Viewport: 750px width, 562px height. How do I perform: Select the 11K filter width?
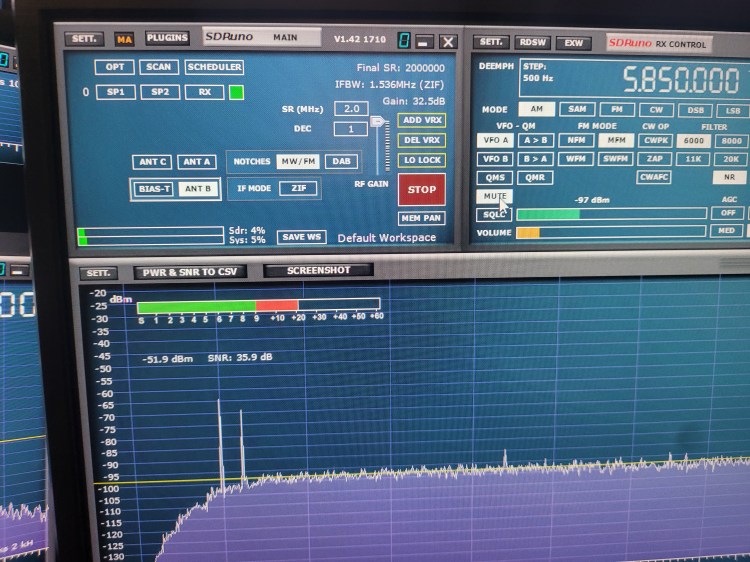tap(693, 159)
